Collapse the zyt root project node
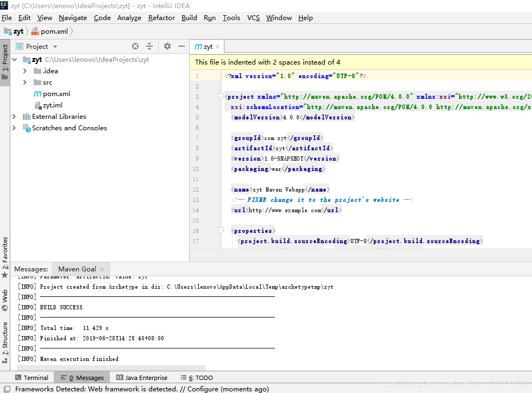 pos(15,60)
